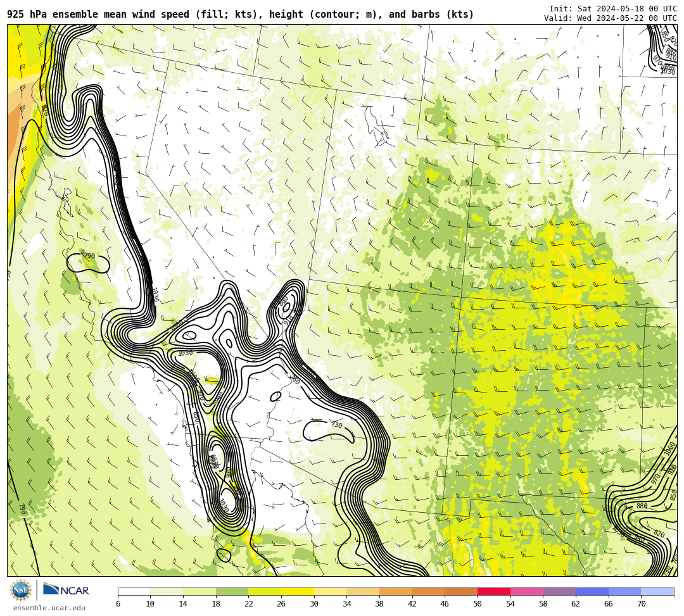Click the 790 contour label in California valley
Viewport: 684px width, 616px height.
click(x=89, y=256)
